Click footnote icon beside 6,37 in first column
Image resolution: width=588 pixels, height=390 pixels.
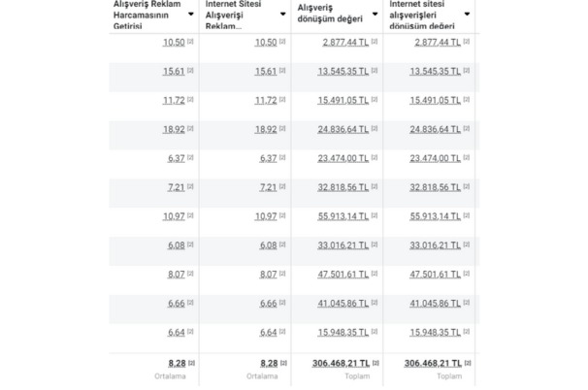(190, 156)
